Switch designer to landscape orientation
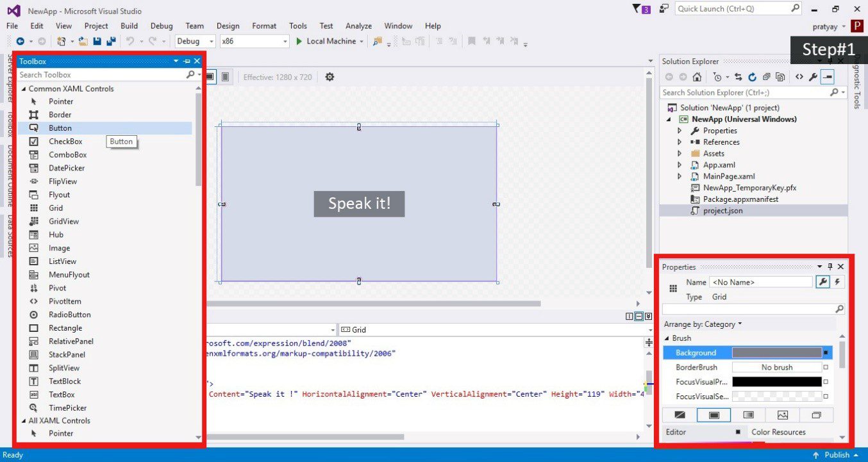Screen dimensions: 868x462 (210, 77)
